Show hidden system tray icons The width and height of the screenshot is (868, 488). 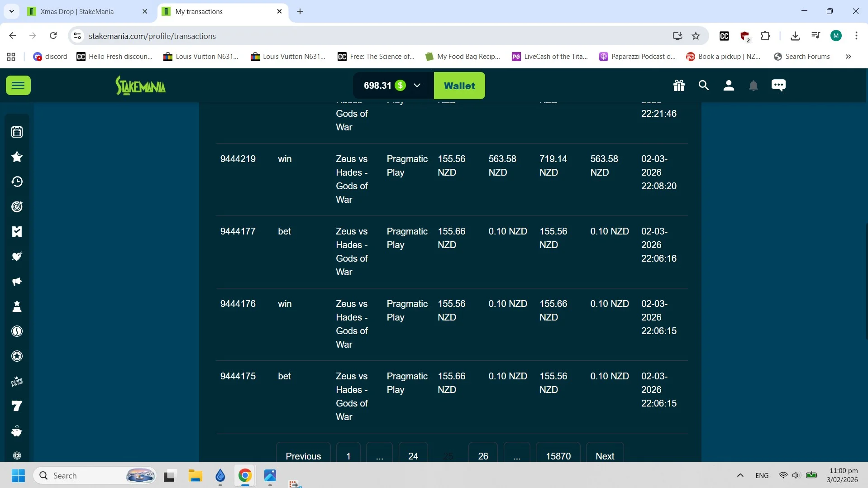pyautogui.click(x=740, y=475)
